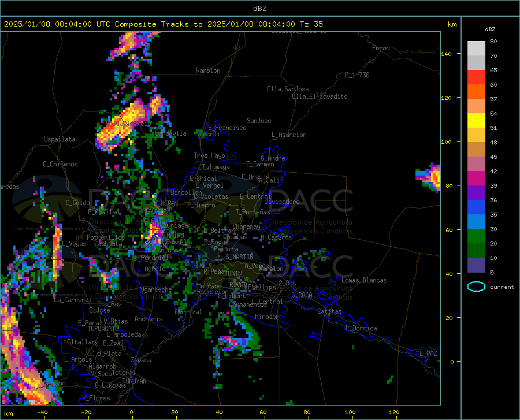Click the 'L_Asuncion' map label

289,135
